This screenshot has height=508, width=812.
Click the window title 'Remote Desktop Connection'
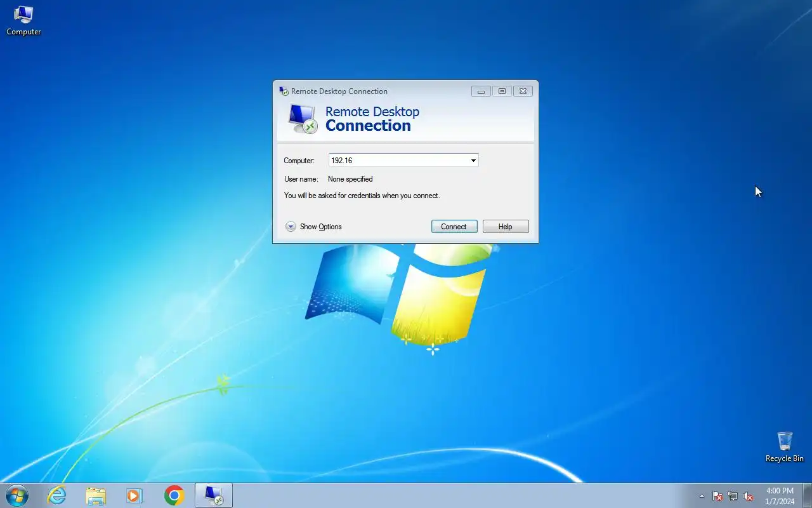coord(339,91)
